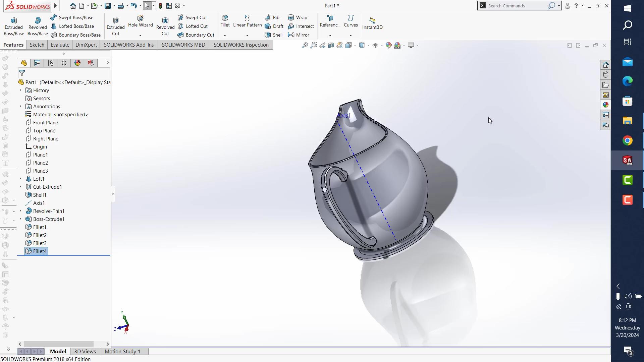Toggle Instant3D mode
644x362 pixels.
coord(372,23)
